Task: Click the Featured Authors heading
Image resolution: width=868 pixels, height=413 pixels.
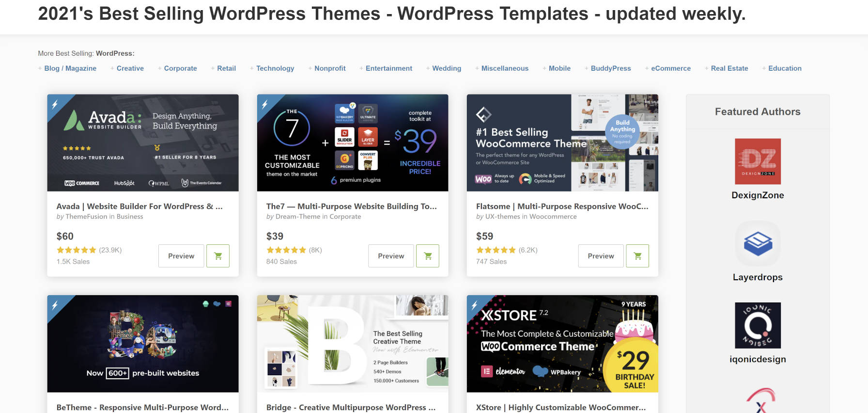Action: tap(758, 112)
